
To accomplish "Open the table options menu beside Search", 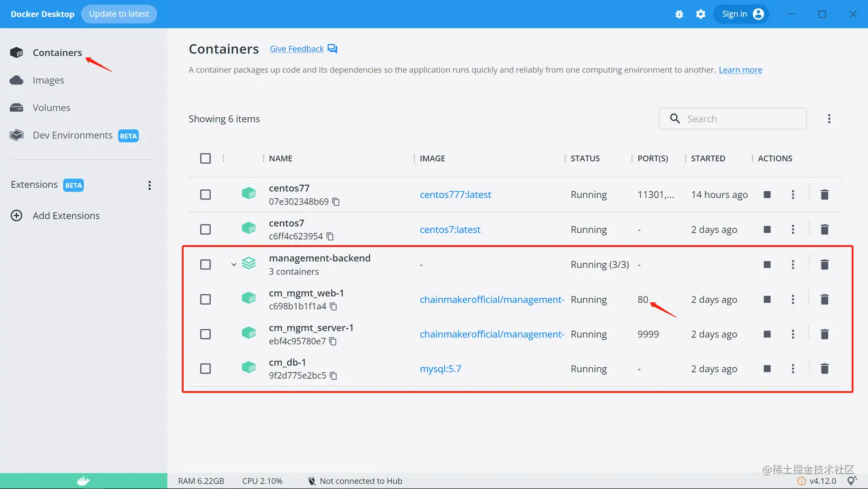I will point(829,119).
